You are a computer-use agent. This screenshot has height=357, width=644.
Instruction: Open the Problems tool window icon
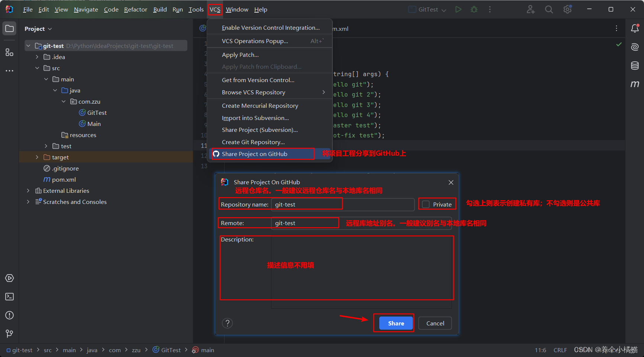coord(10,315)
